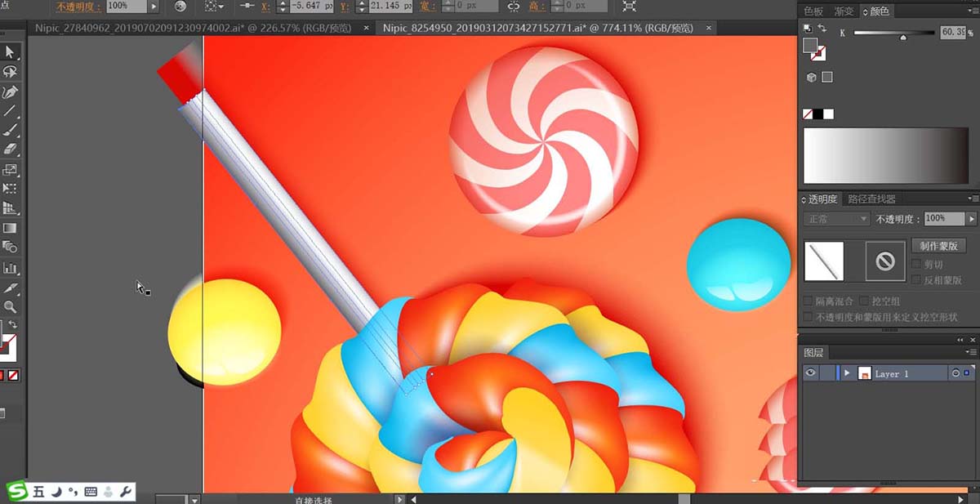Image resolution: width=980 pixels, height=504 pixels.
Task: Close the Nipic_27840962 document tab
Action: coord(367,28)
